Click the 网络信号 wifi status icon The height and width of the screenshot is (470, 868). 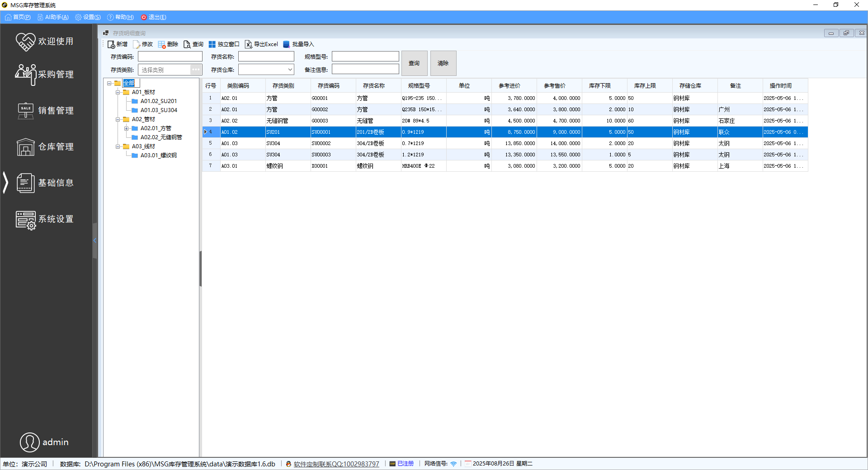[453, 464]
